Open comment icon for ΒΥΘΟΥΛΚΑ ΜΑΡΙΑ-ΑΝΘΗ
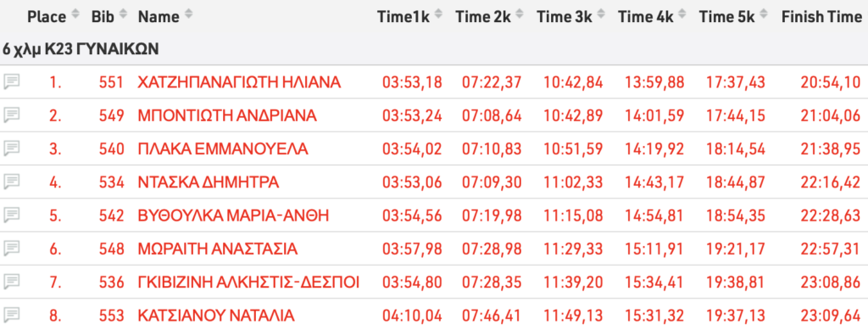 [12, 215]
